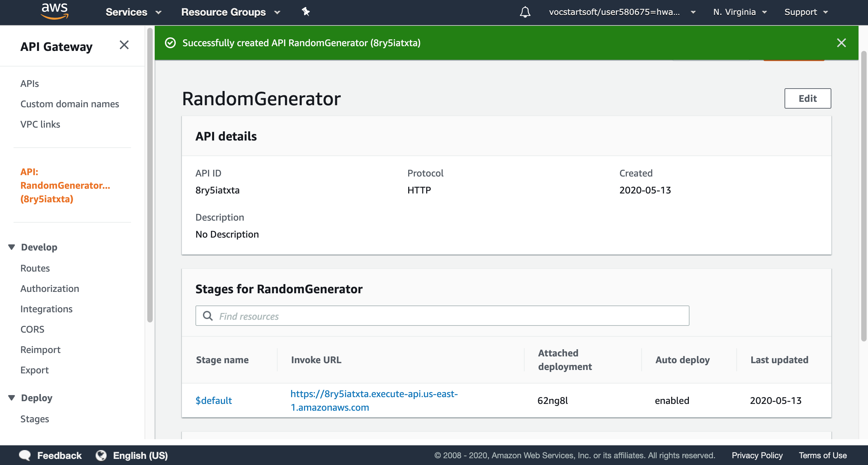Sort by Stage name column header
Image resolution: width=868 pixels, height=465 pixels.
point(222,360)
